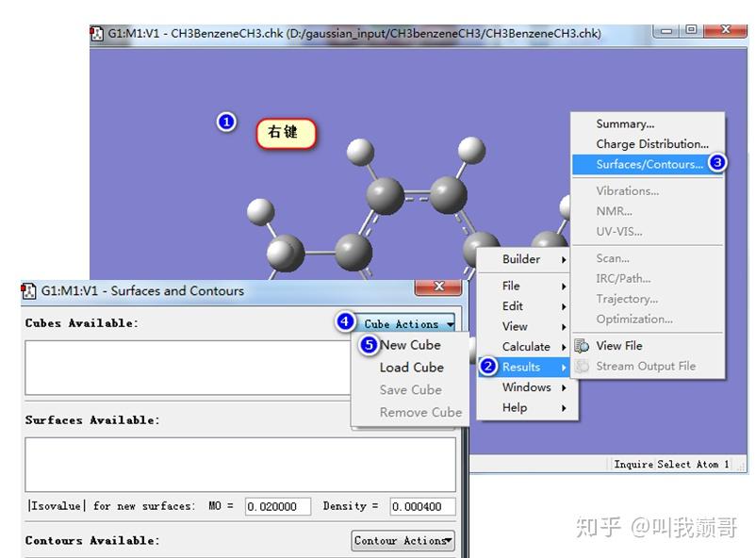Screen dimensions: 756x558
Task: Edit the MO isovalue field showing 0.020000
Action: pos(276,506)
